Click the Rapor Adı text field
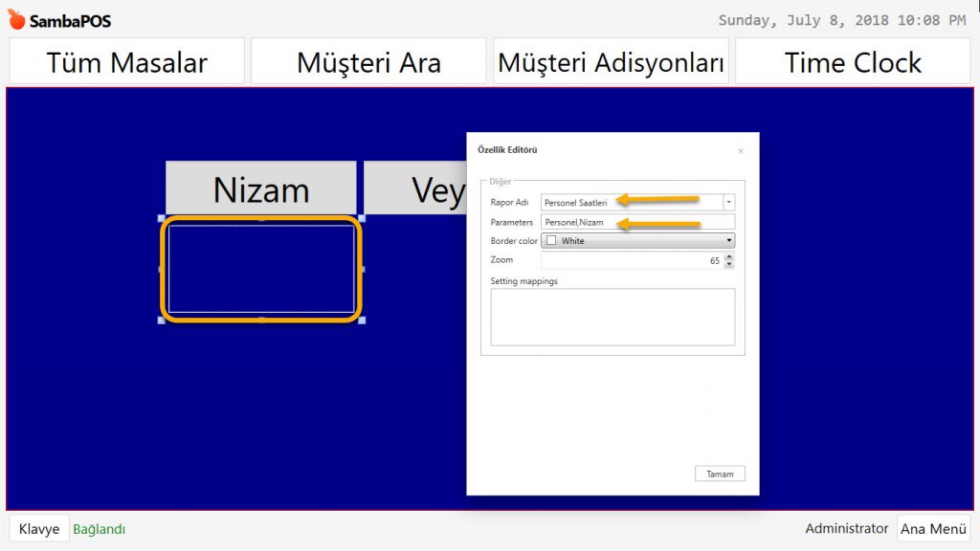The height and width of the screenshot is (551, 980). tap(632, 203)
